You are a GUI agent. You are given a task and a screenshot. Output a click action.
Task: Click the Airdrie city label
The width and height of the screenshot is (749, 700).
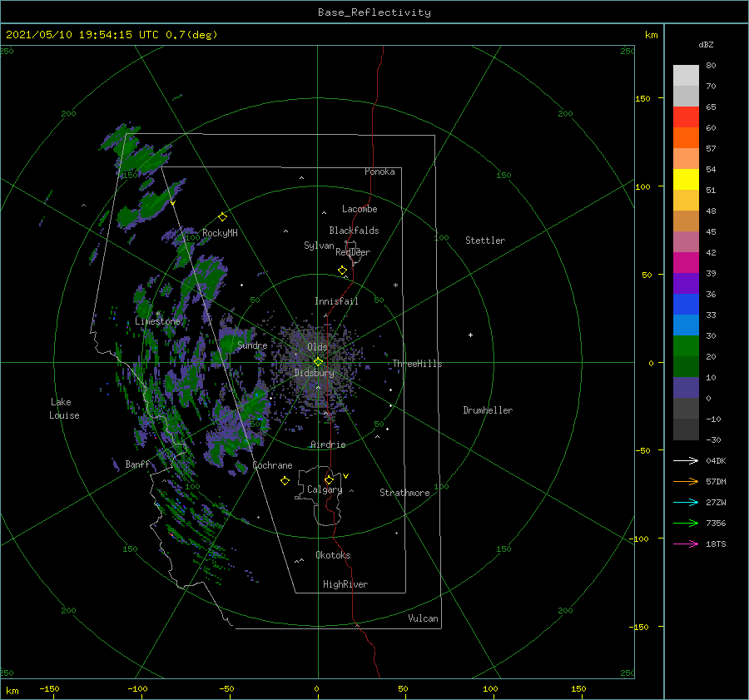(x=328, y=444)
